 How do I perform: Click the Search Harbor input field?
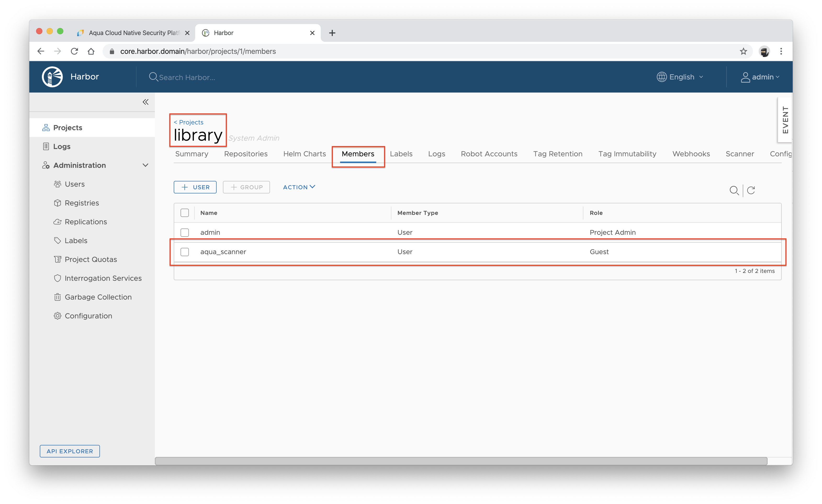[x=187, y=77]
